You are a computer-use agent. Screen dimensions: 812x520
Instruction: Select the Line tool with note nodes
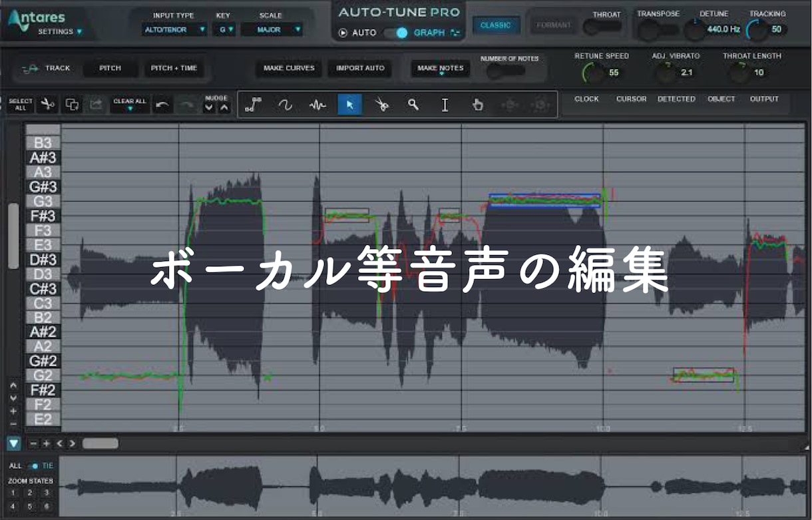coord(253,105)
